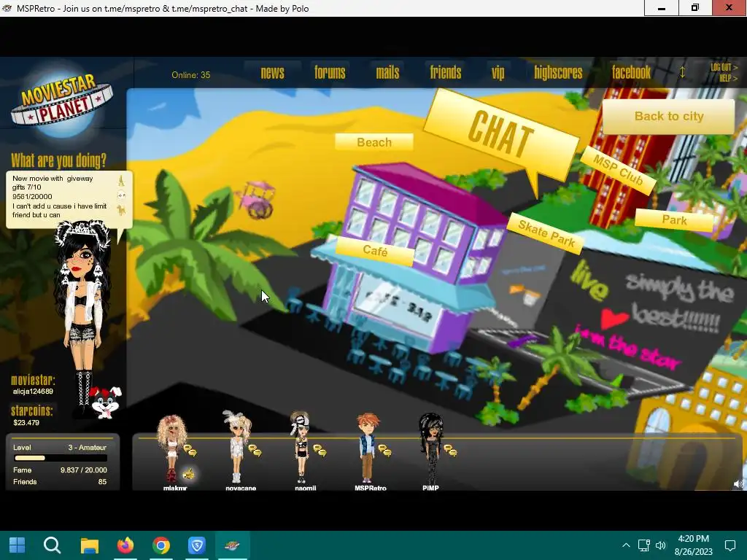Viewport: 747px width, 560px height.
Task: Select novacane's avatar in friends bar
Action: 237,447
